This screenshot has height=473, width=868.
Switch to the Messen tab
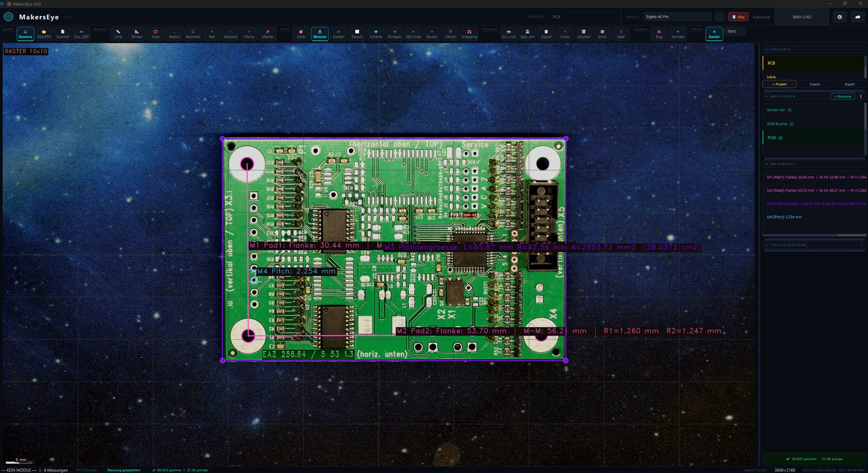[x=320, y=33]
